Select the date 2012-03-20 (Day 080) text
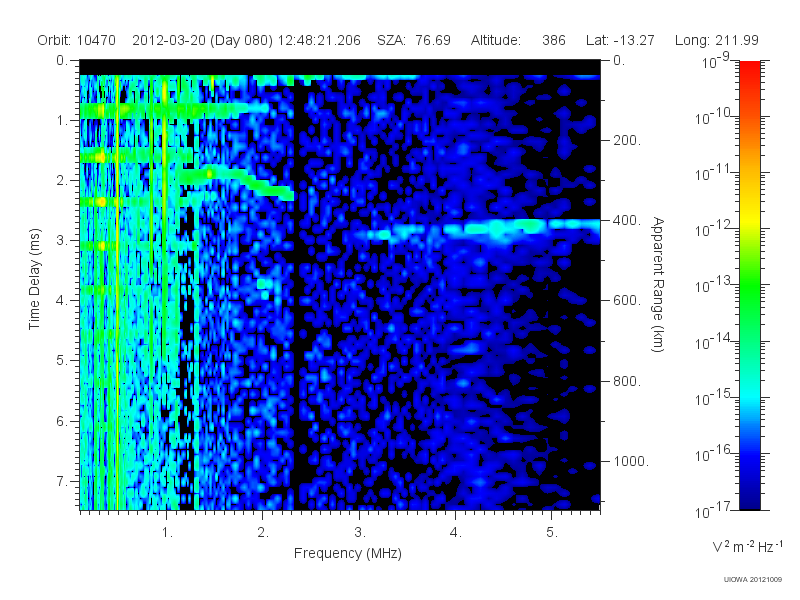This screenshot has height=600, width=800. 203,40
